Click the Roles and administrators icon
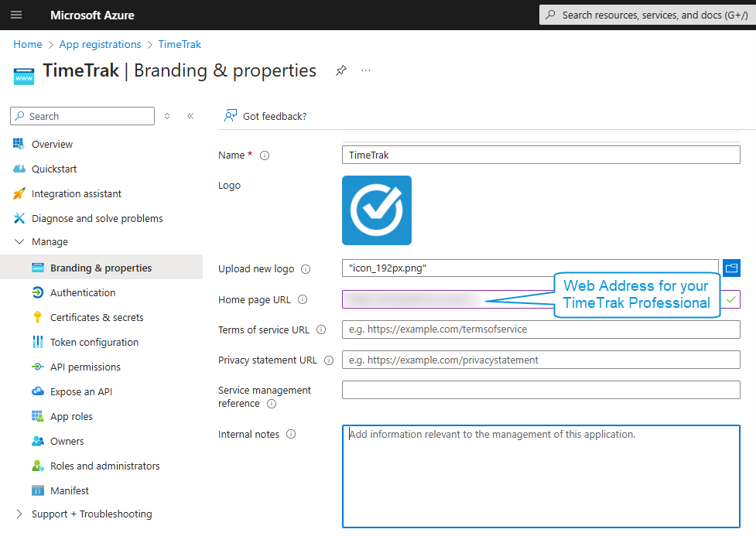The height and width of the screenshot is (536, 756). 38,466
